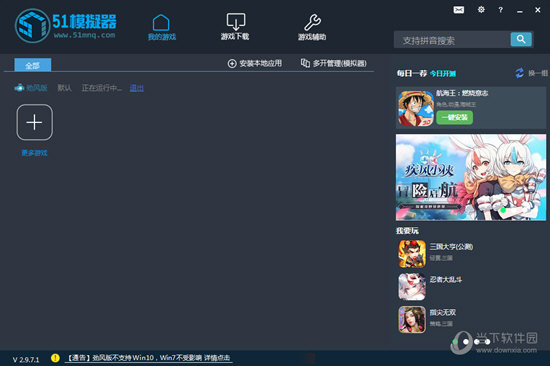Click the 我要玩 heading

pyautogui.click(x=407, y=231)
